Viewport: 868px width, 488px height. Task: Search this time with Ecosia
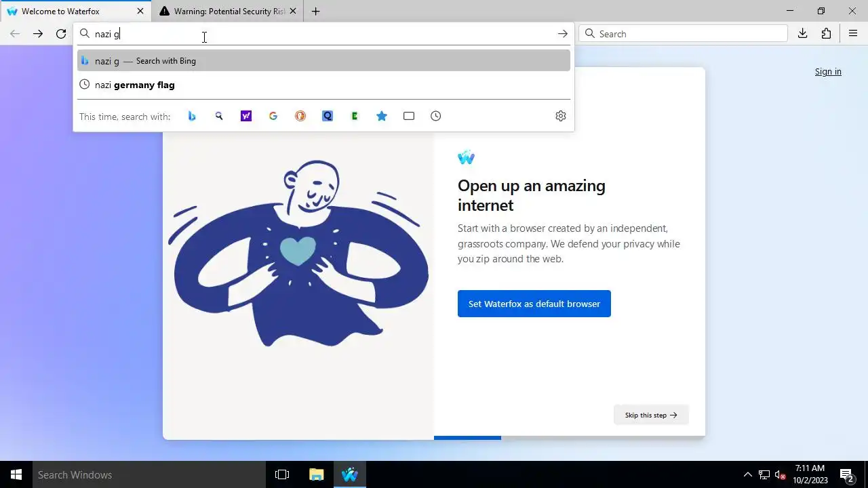pyautogui.click(x=355, y=116)
